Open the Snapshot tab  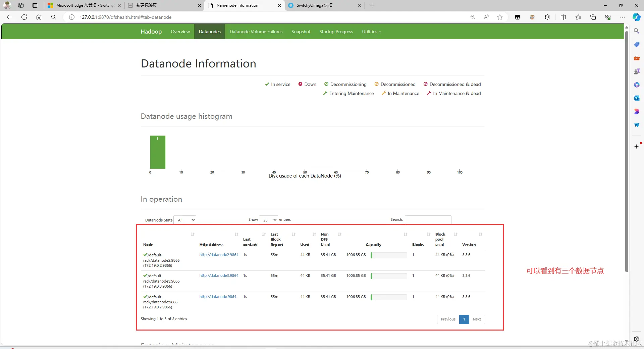click(301, 32)
